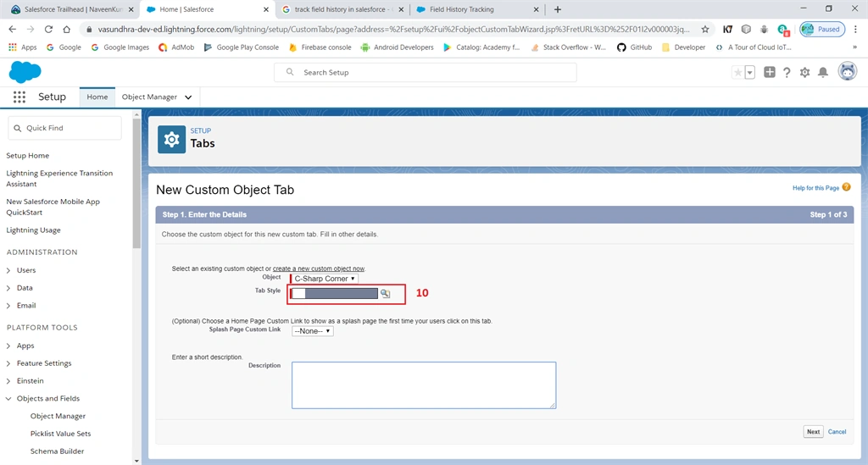The height and width of the screenshot is (465, 868).
Task: Expand the Feature Settings section
Action: coord(8,363)
